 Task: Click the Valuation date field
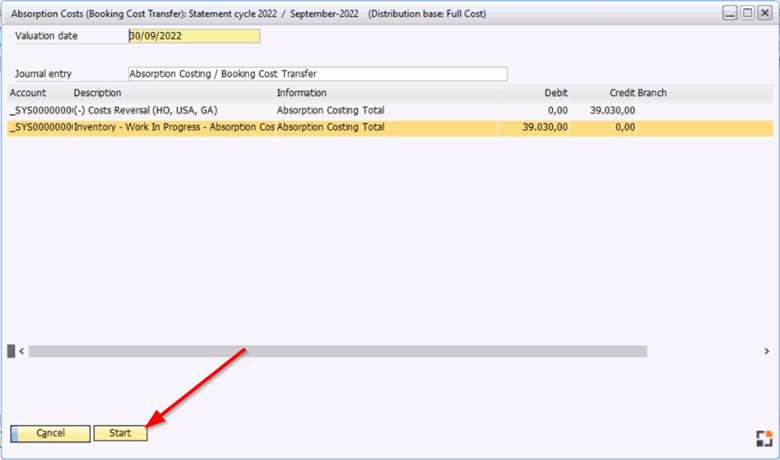coord(194,36)
